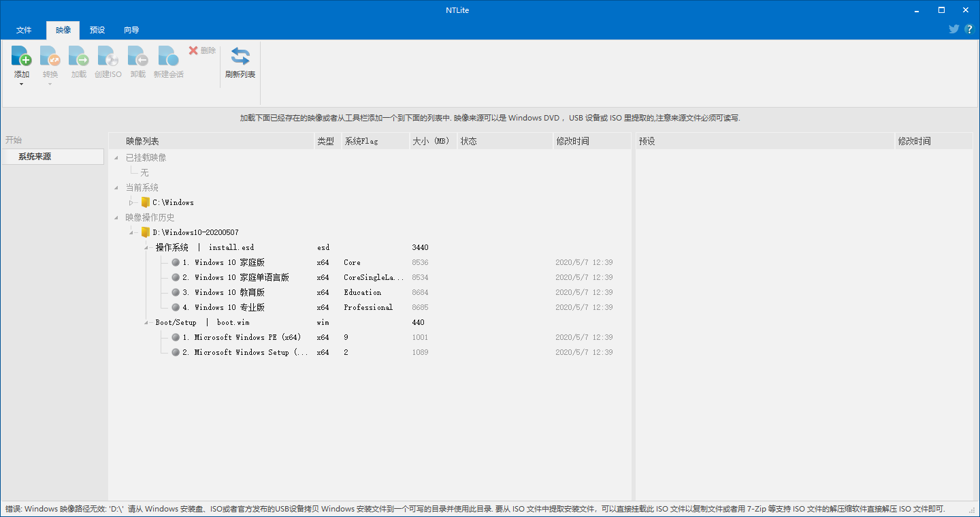
Task: Open the help question mark icon
Action: click(969, 29)
